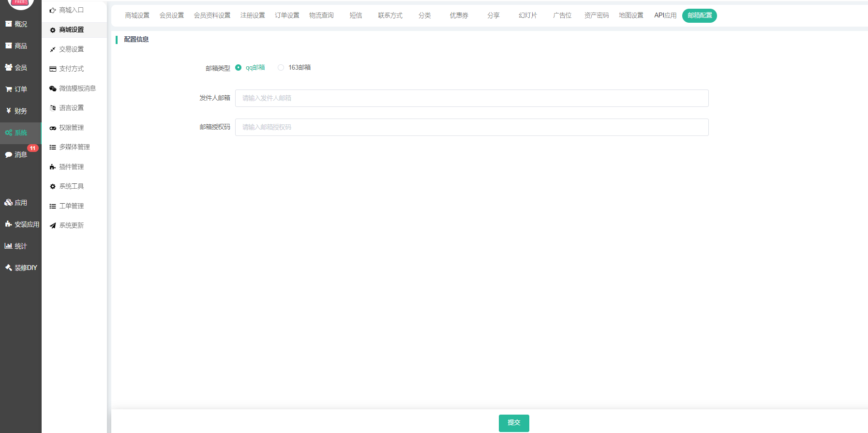Open the 会员资料设置 tab
The image size is (868, 433).
pos(212,15)
